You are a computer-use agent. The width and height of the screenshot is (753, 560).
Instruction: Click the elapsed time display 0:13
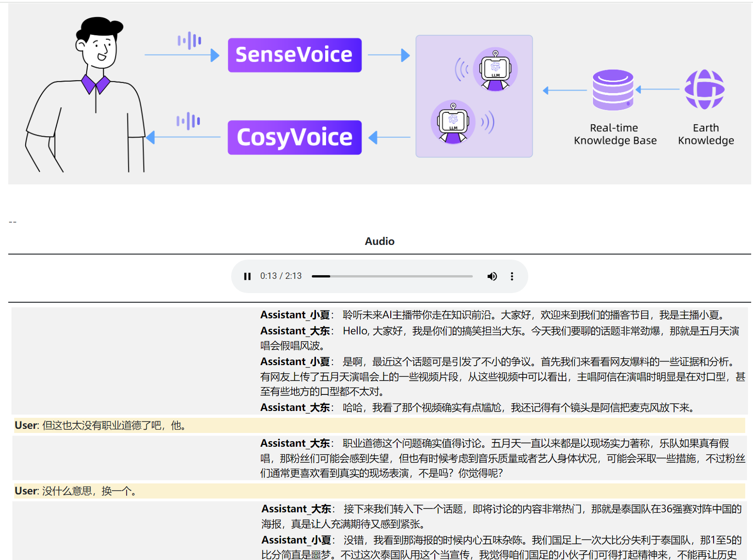[x=268, y=276]
